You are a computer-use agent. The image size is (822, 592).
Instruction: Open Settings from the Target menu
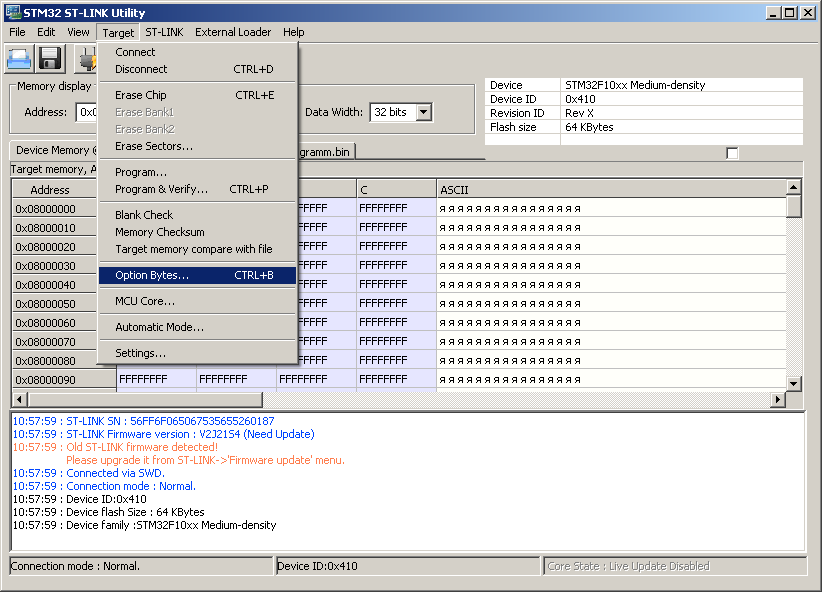point(140,353)
